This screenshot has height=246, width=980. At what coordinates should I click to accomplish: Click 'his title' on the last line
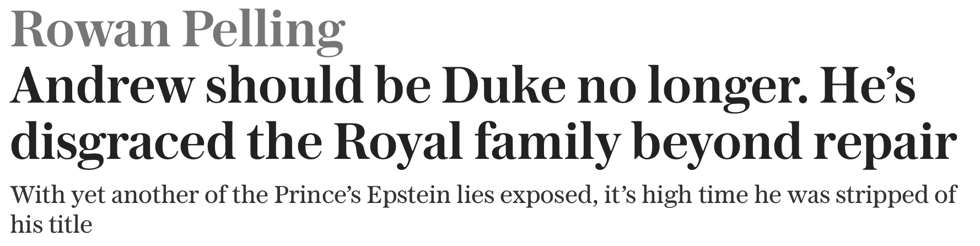[x=51, y=223]
